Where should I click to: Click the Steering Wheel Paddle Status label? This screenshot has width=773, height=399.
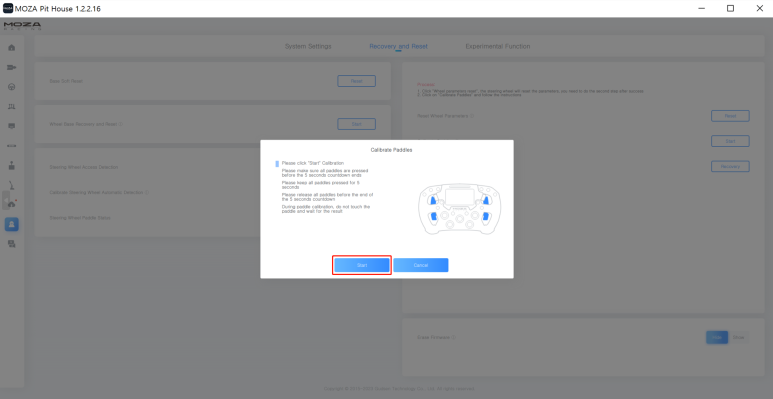pyautogui.click(x=80, y=218)
